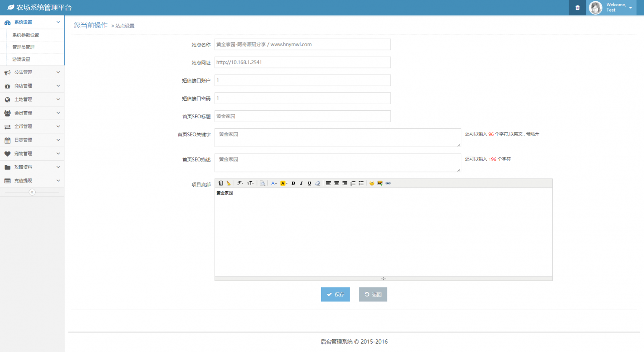Open the font size dropdown in editor
Screen dimensions: 644x352
coord(250,183)
